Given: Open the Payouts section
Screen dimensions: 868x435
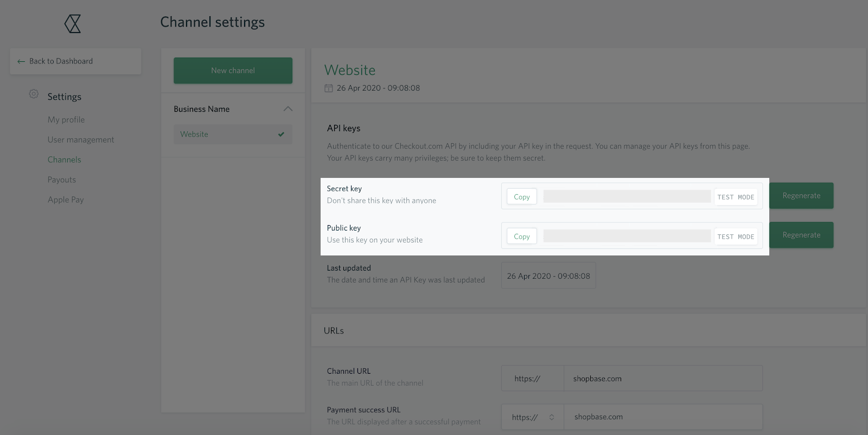Looking at the screenshot, I should (x=62, y=180).
